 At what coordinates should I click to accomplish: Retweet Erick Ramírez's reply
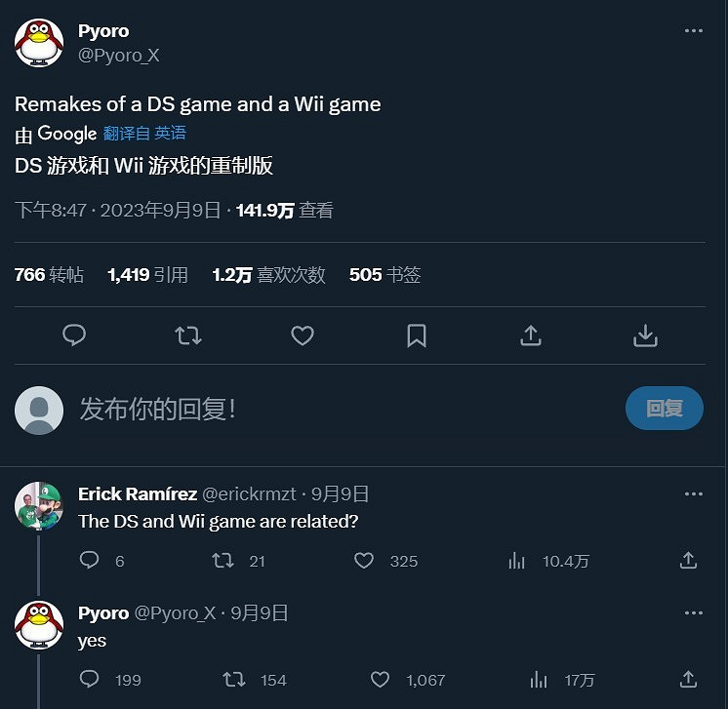click(x=223, y=561)
